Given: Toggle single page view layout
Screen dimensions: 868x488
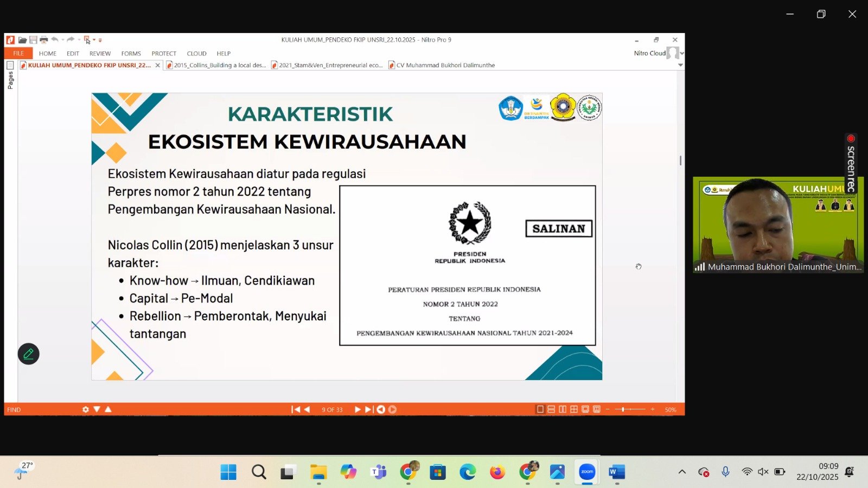Looking at the screenshot, I should click(540, 409).
